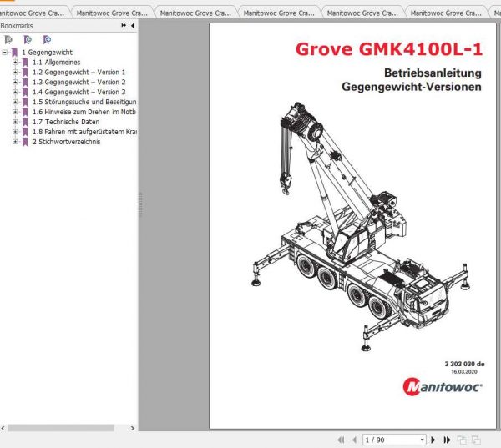501x448 pixels.
Task: Expand the 1.5 Störungssuche node
Action: tap(15, 102)
